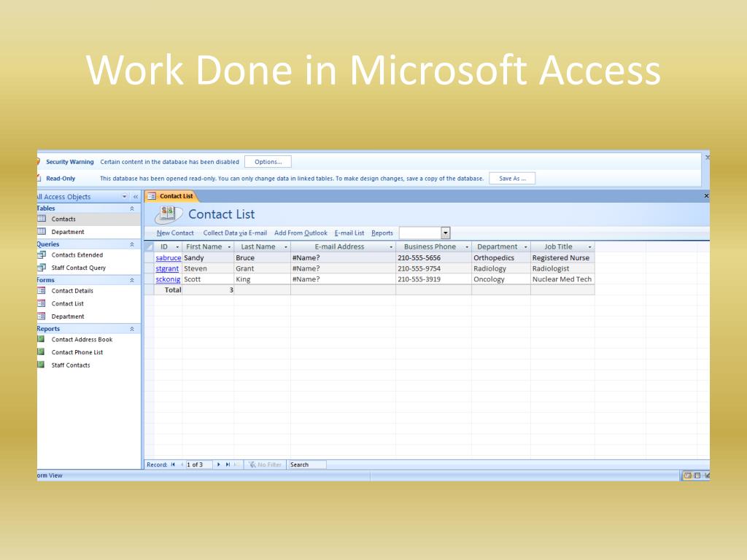Collapse the Queries group
Image resolution: width=747 pixels, height=560 pixels.
pyautogui.click(x=132, y=244)
